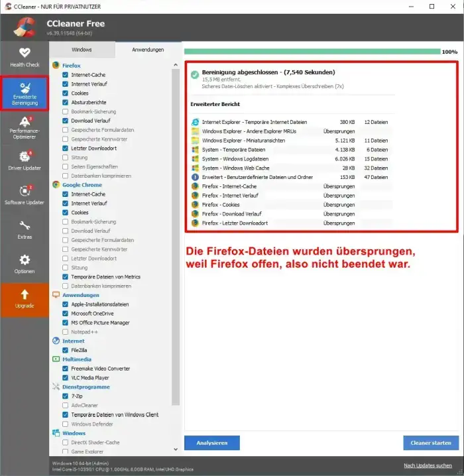Uncheck Chrome Cookies checkbox
This screenshot has width=464, height=476.
[65, 213]
